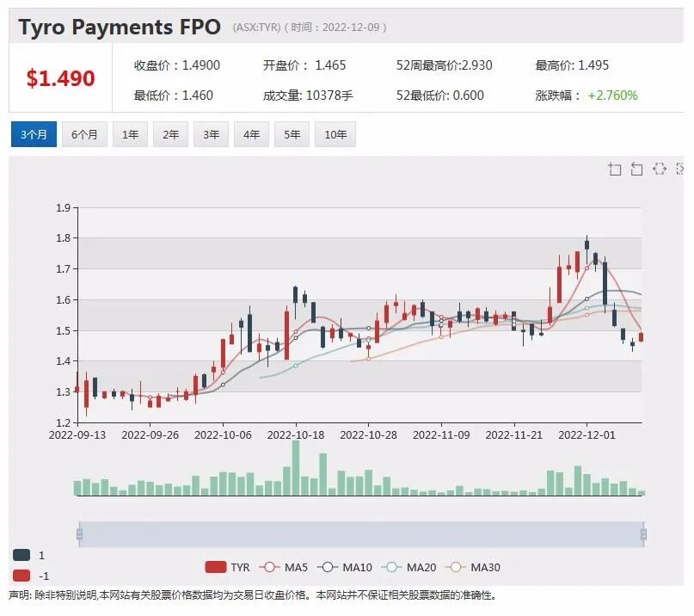Click the zoom reset icon in the chart toolbox
694x616 pixels.
pos(636,169)
